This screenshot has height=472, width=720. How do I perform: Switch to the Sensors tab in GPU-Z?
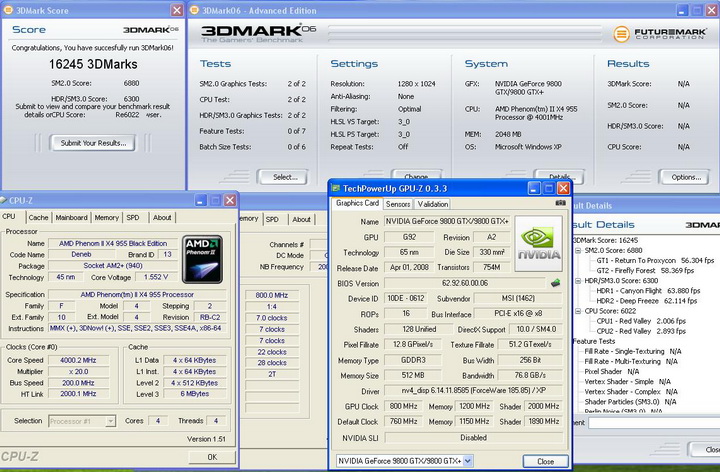[398, 204]
